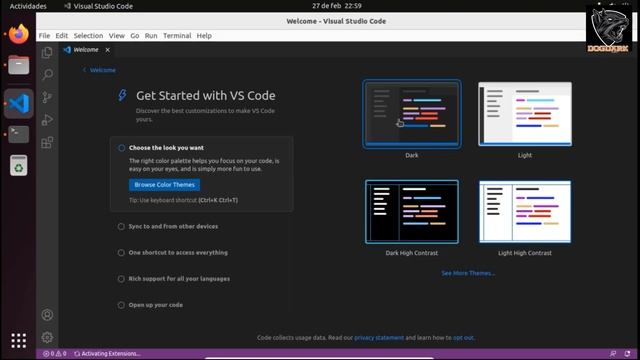Click the date and time clock
The width and height of the screenshot is (640, 360).
(337, 6)
